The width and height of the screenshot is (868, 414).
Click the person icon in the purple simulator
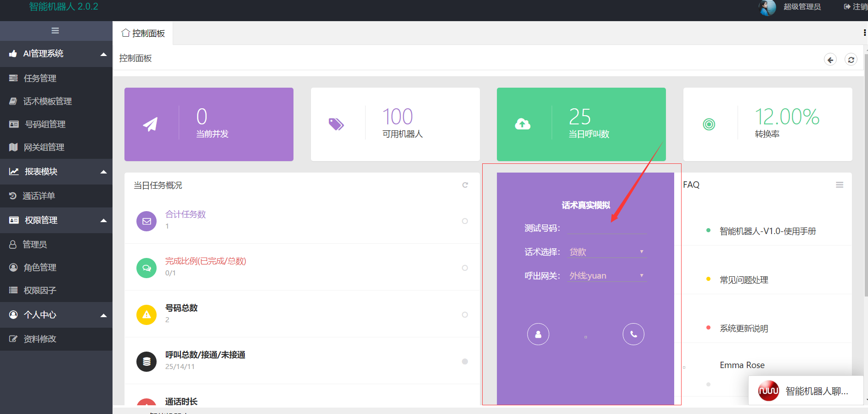538,334
